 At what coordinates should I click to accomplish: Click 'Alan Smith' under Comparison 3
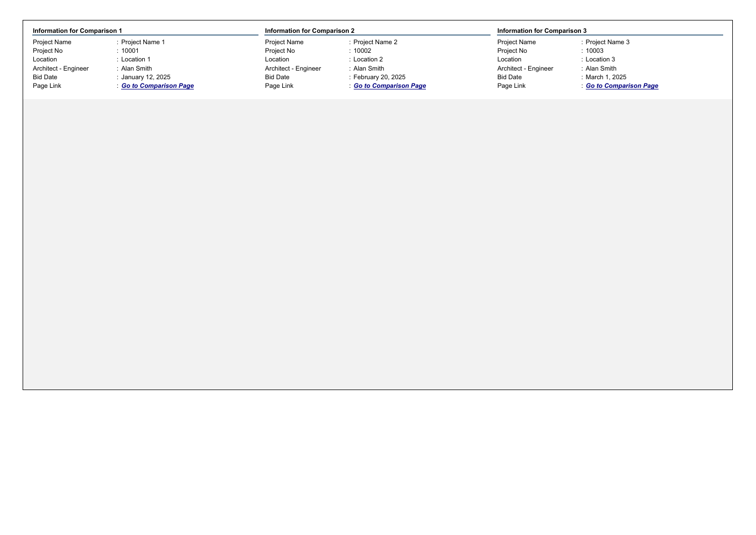601,69
